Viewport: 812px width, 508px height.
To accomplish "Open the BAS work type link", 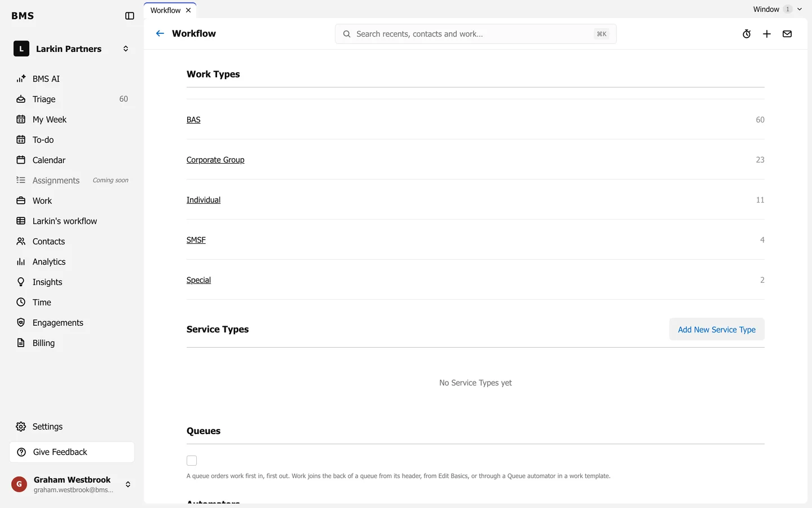I will pyautogui.click(x=193, y=120).
